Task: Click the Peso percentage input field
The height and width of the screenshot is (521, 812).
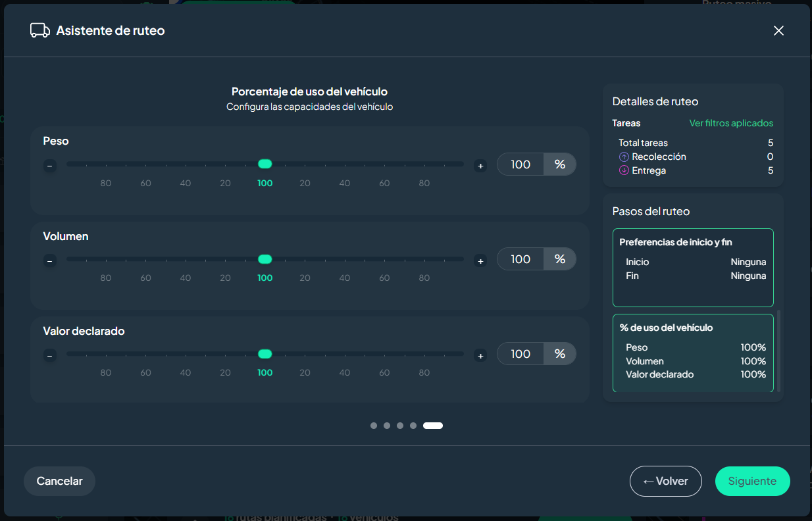Action: [x=520, y=164]
